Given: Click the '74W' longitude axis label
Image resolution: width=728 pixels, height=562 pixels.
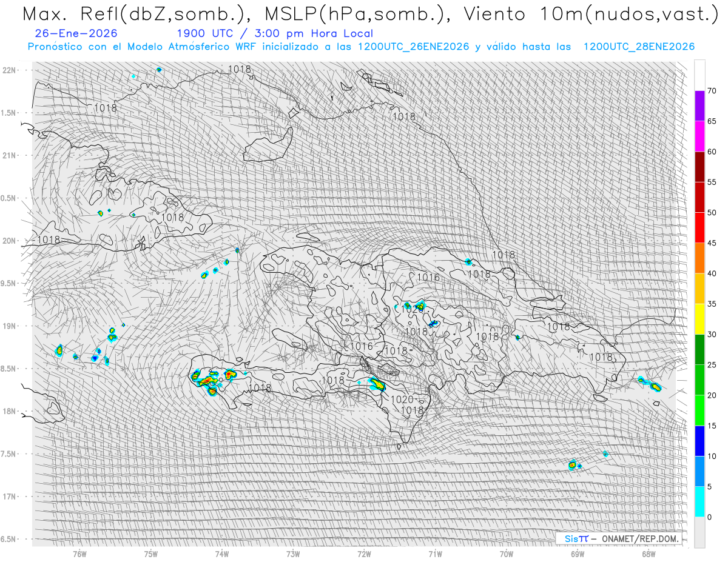Looking at the screenshot, I should [221, 554].
